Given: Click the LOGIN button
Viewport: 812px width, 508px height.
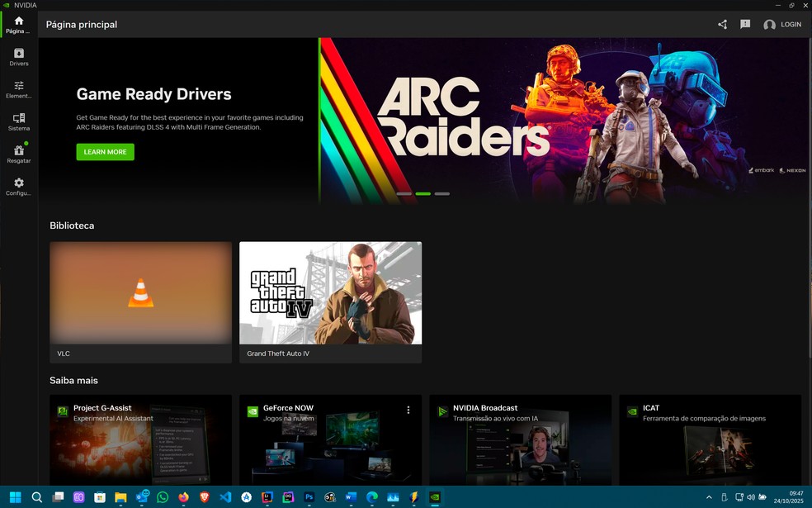Looking at the screenshot, I should pyautogui.click(x=782, y=25).
